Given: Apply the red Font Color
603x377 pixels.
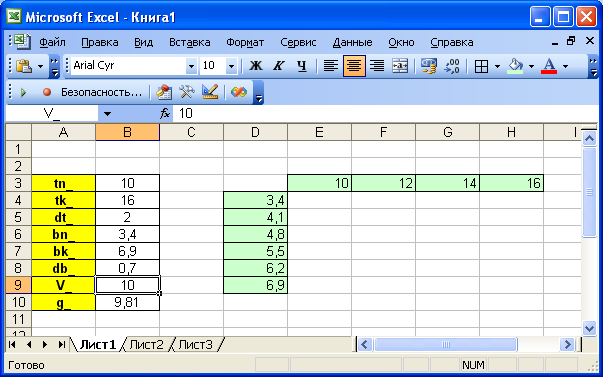Looking at the screenshot, I should [549, 66].
